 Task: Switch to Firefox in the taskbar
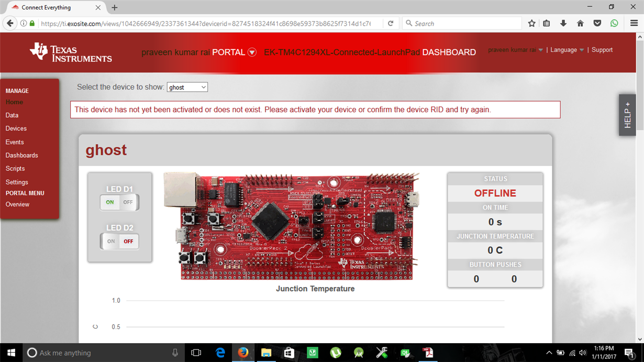point(243,353)
